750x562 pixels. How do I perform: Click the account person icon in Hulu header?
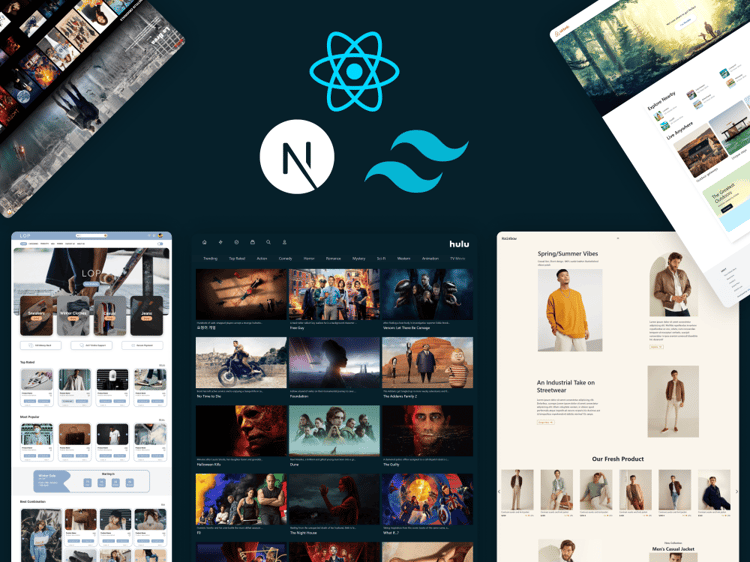tap(284, 242)
